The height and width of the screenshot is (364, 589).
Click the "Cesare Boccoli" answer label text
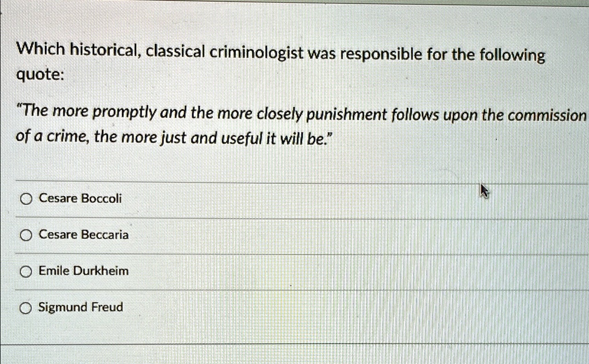pos(81,198)
